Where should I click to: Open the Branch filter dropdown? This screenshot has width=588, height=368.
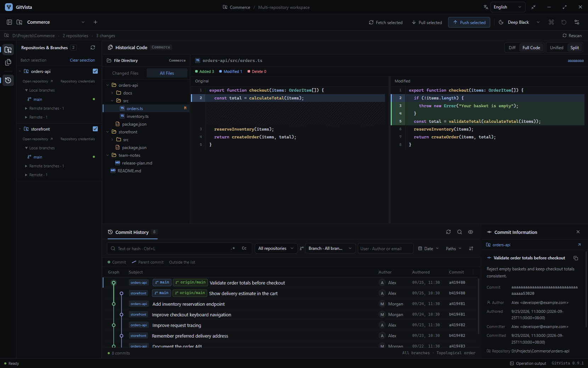330,248
